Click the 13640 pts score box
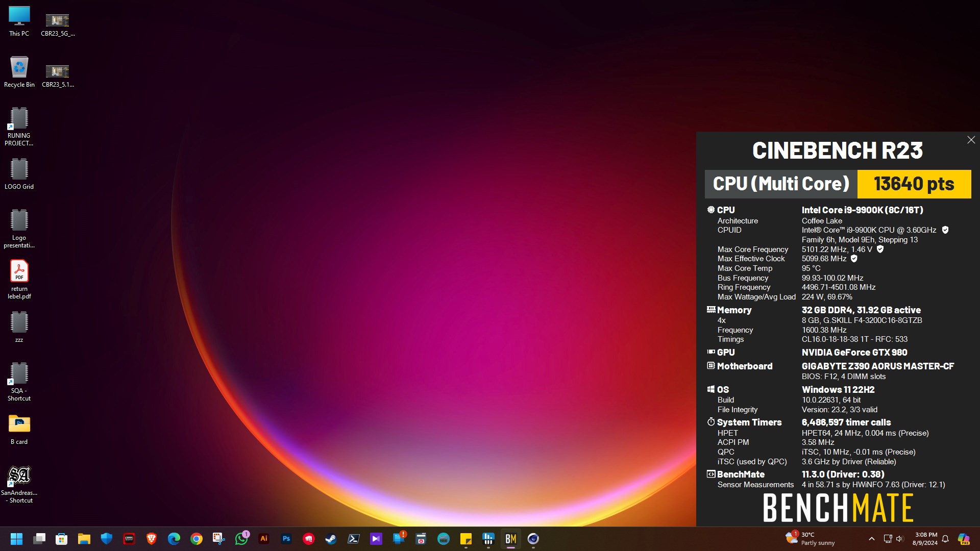Image resolution: width=980 pixels, height=551 pixels. (x=914, y=184)
